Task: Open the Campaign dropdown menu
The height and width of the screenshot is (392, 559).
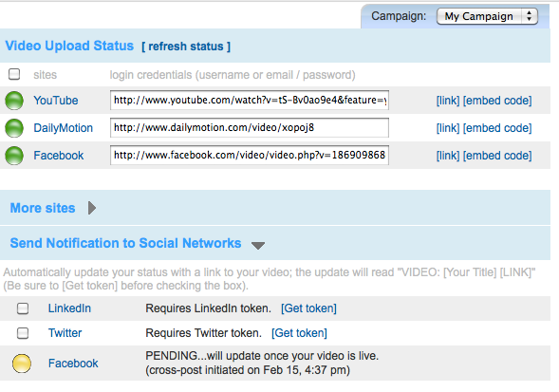Action: pyautogui.click(x=487, y=16)
